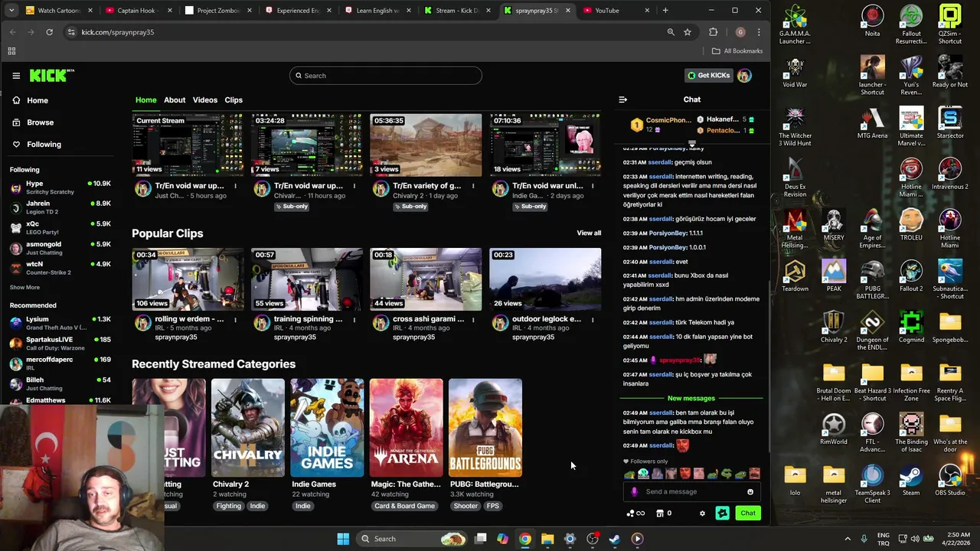Open the user profile avatar menu
Viewport: 980px width, 551px height.
point(744,76)
